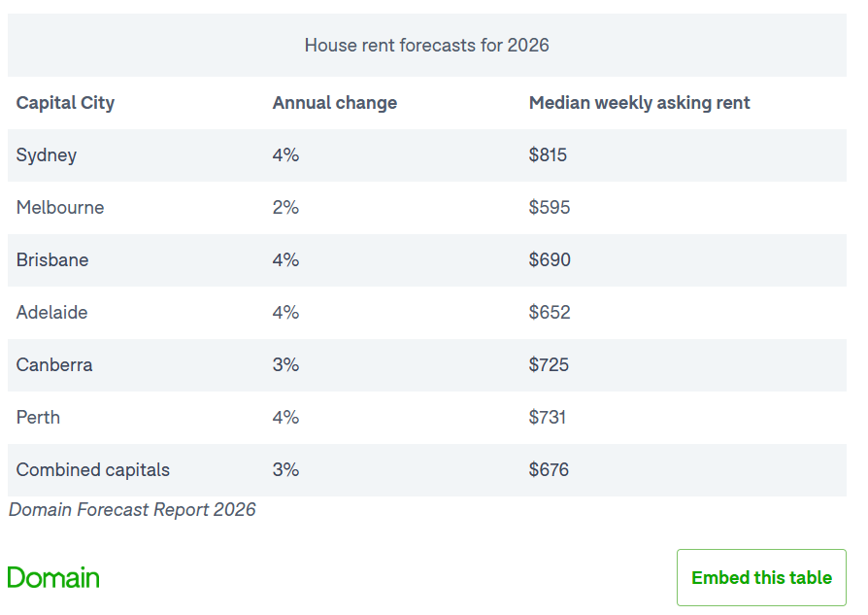Viewport: 868px width, 615px height.
Task: Click the Perth row label
Action: coord(39,418)
